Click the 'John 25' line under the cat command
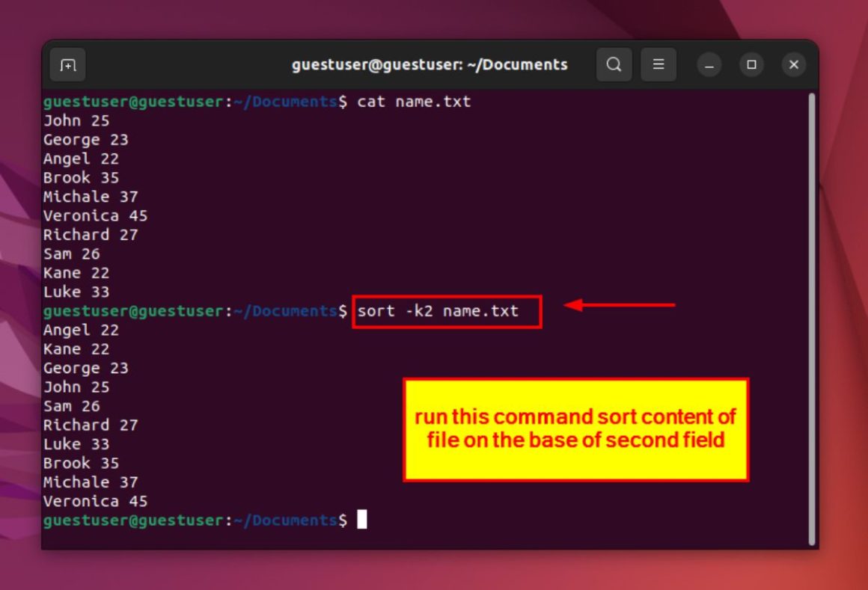The height and width of the screenshot is (590, 868). point(76,120)
